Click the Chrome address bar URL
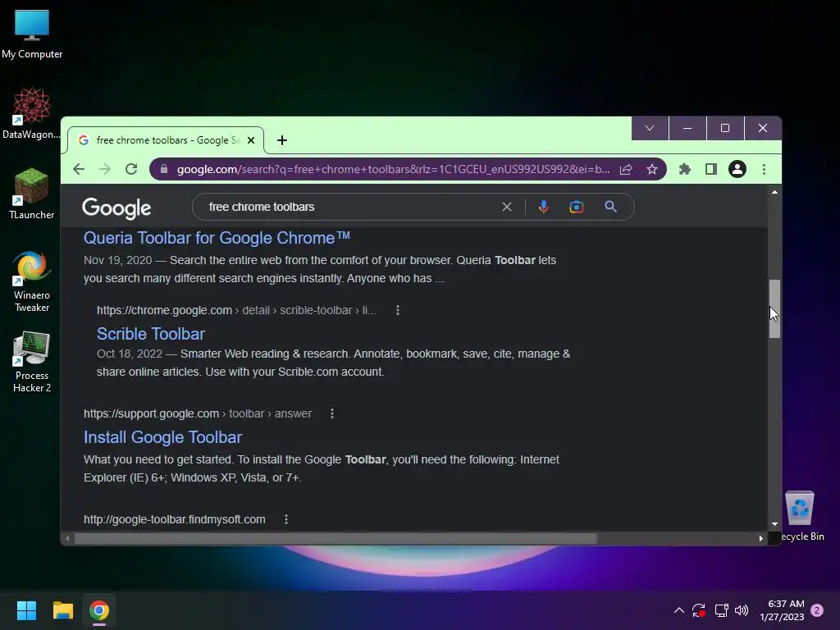This screenshot has width=840, height=630. click(x=393, y=169)
